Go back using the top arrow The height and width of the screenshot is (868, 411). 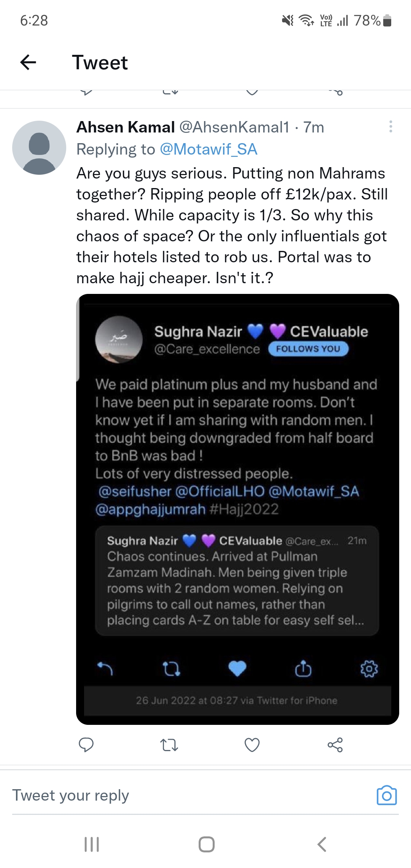[x=28, y=62]
